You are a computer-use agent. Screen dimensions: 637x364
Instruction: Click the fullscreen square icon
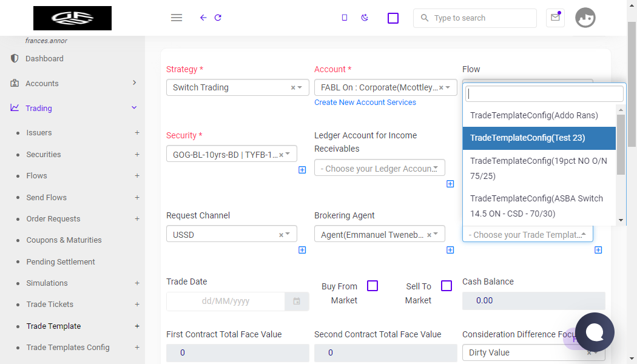(393, 18)
